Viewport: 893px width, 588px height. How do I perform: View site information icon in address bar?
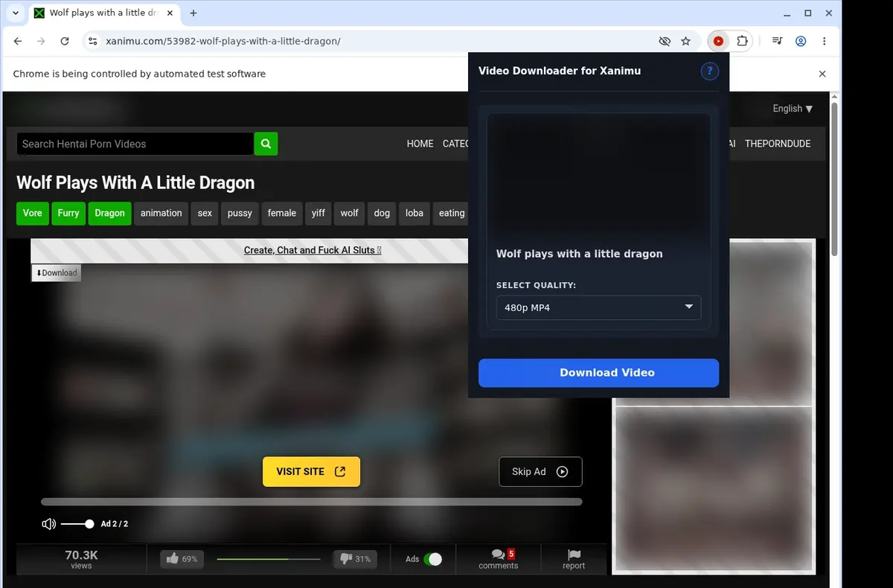click(x=92, y=41)
